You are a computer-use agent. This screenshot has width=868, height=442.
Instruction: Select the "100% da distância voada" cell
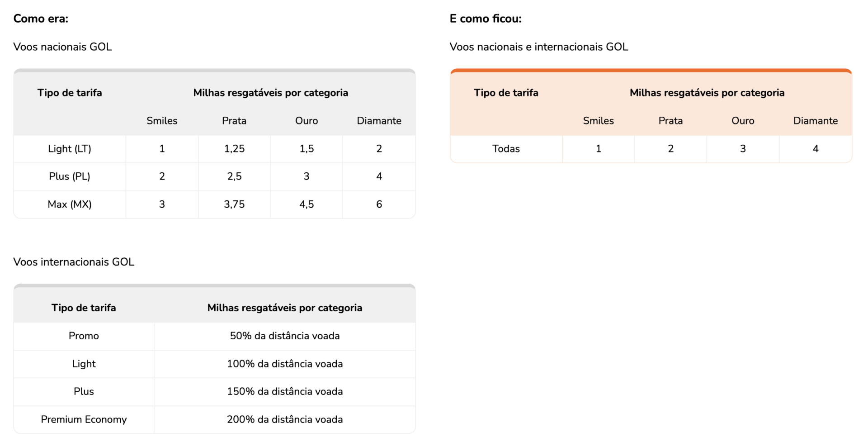[285, 364]
